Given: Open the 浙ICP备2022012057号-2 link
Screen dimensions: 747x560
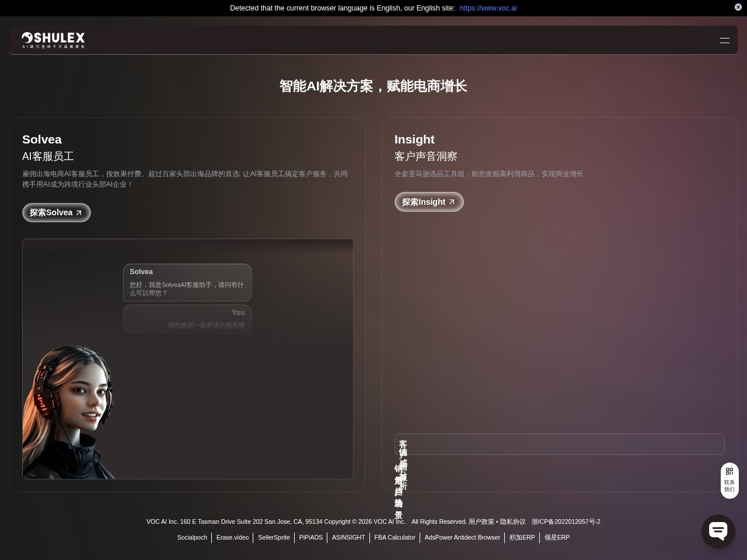Looking at the screenshot, I should [566, 521].
